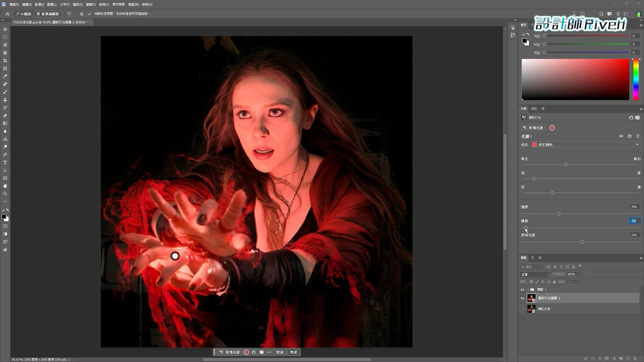Open the 檔案(F) menu
This screenshot has width=644, height=362.
[14, 4]
